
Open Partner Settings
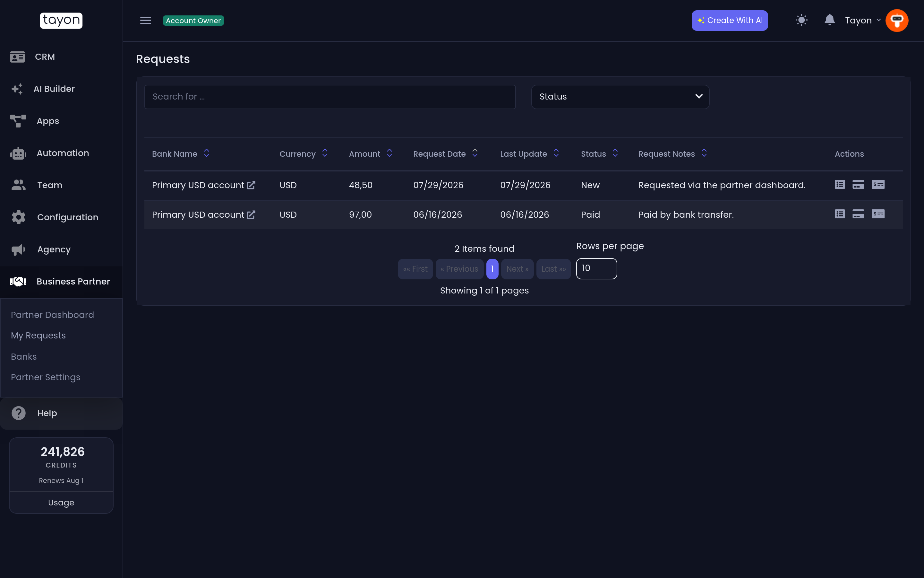(x=46, y=377)
